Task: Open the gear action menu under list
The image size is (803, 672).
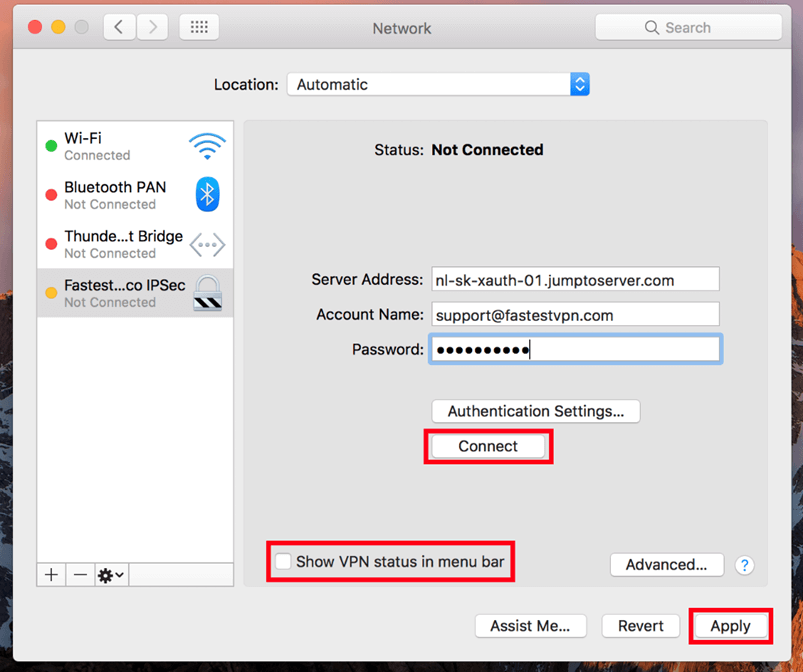Action: [111, 575]
